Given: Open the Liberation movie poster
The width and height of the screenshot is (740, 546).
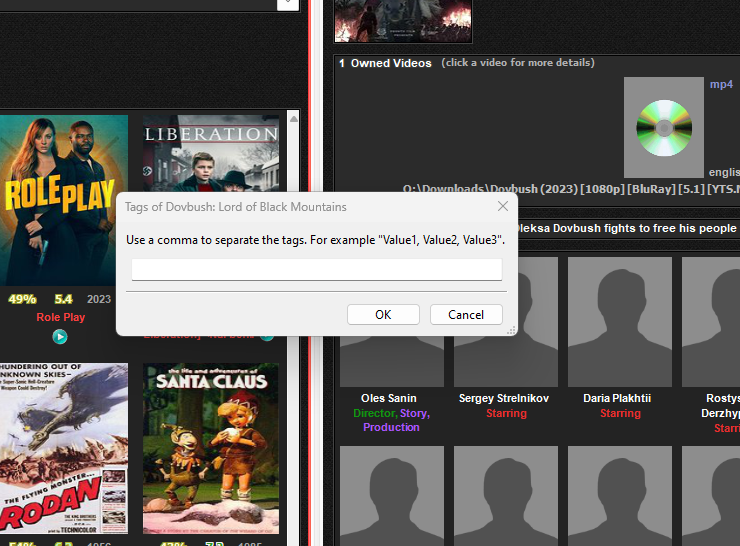Looking at the screenshot, I should (x=211, y=153).
